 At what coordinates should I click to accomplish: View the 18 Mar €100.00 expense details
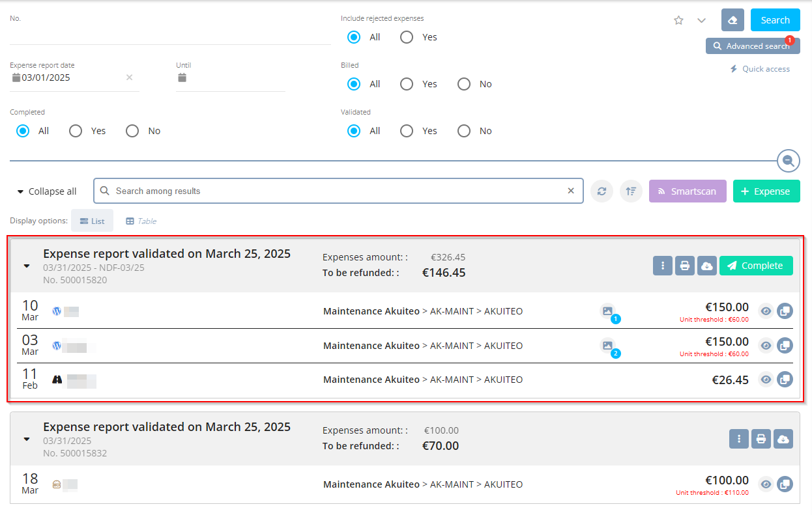[766, 484]
